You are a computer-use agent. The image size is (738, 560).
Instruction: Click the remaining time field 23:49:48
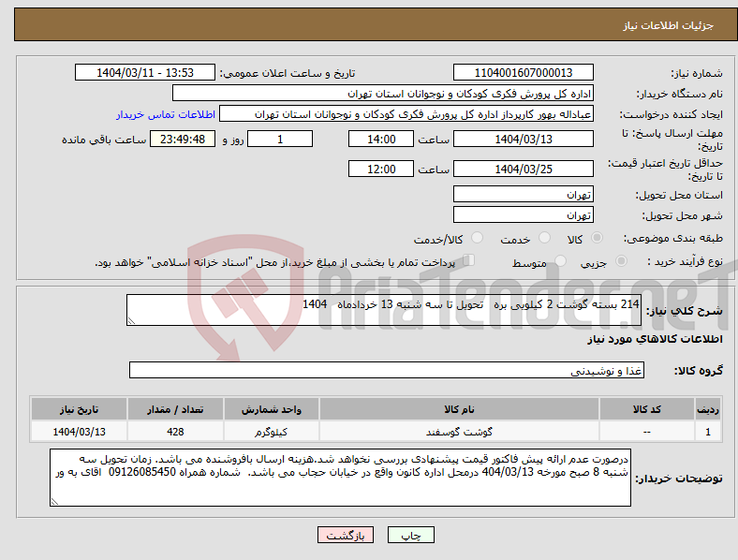[183, 139]
